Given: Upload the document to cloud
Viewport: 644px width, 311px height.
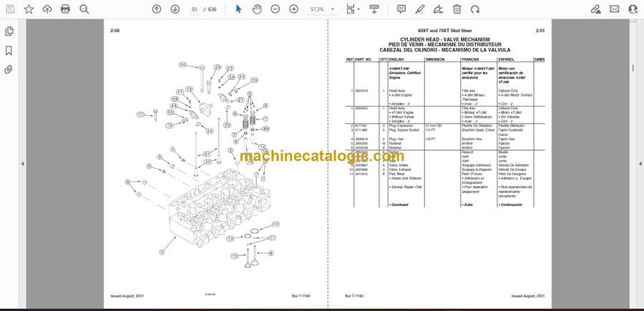Looking at the screenshot, I should click(47, 9).
